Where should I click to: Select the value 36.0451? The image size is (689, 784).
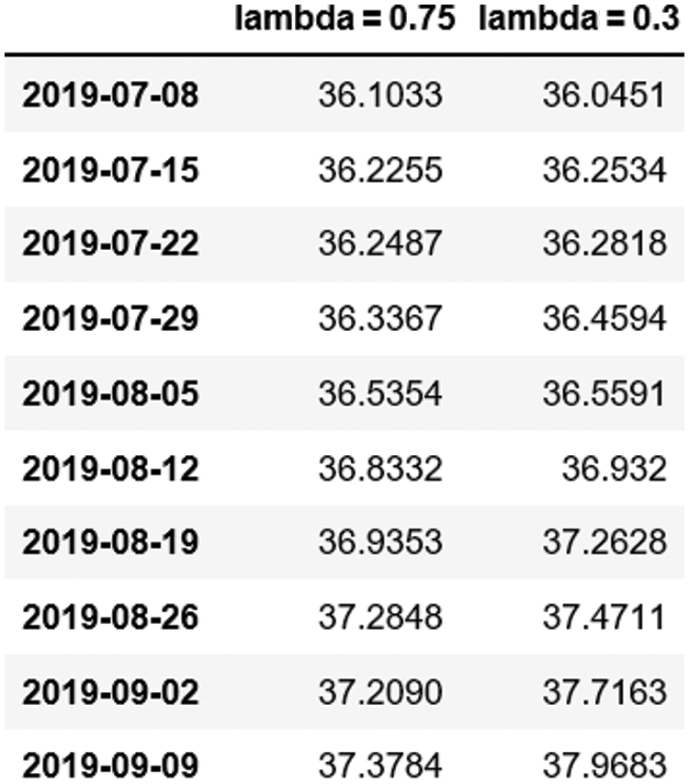coord(603,95)
